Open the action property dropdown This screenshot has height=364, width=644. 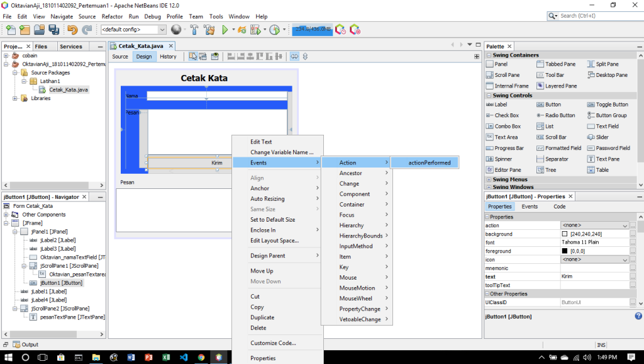coord(625,225)
